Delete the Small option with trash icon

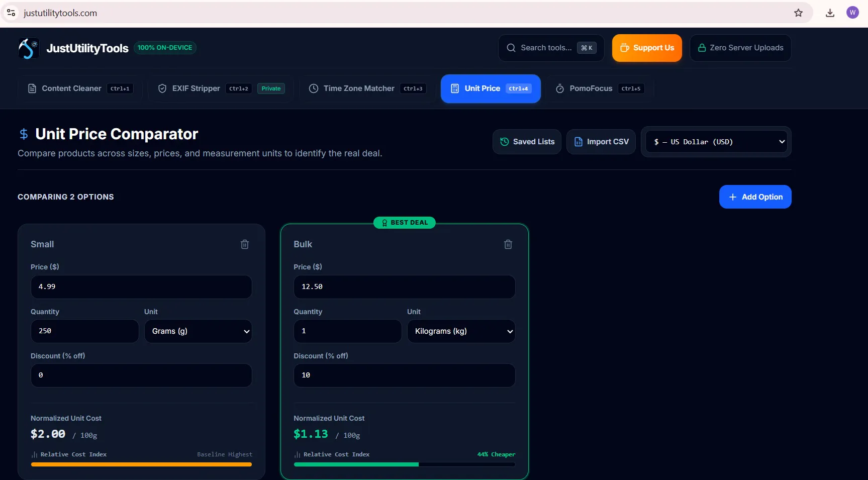click(245, 244)
